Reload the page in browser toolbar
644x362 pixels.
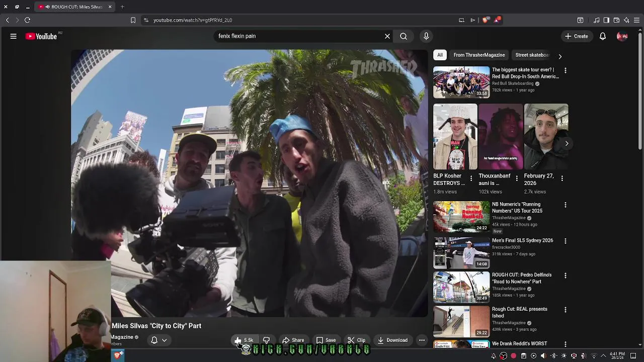pos(28,20)
